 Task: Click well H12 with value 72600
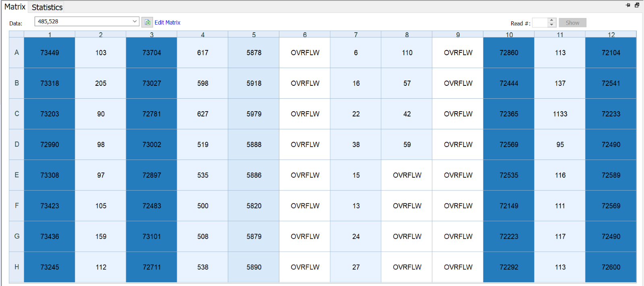point(611,267)
